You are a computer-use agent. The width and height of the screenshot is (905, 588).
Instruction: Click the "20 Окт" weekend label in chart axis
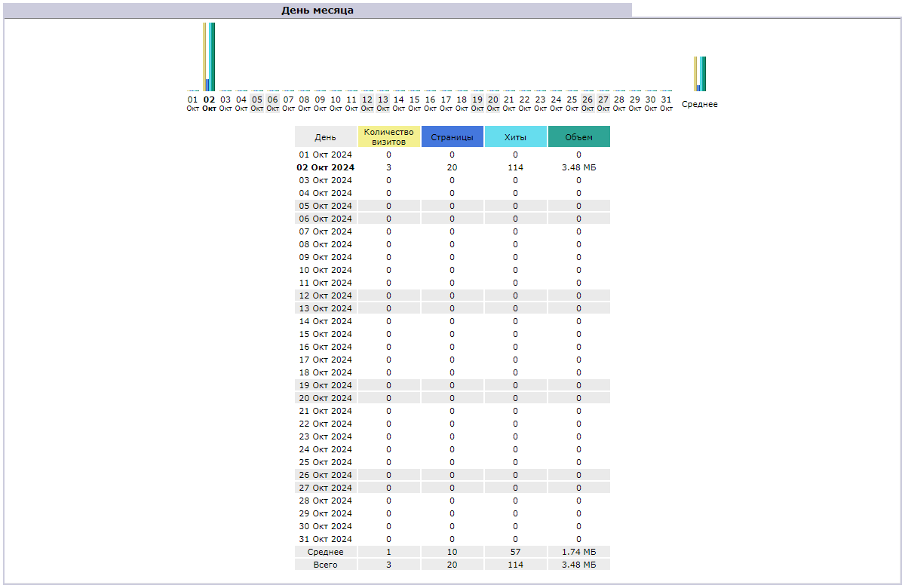pyautogui.click(x=493, y=103)
